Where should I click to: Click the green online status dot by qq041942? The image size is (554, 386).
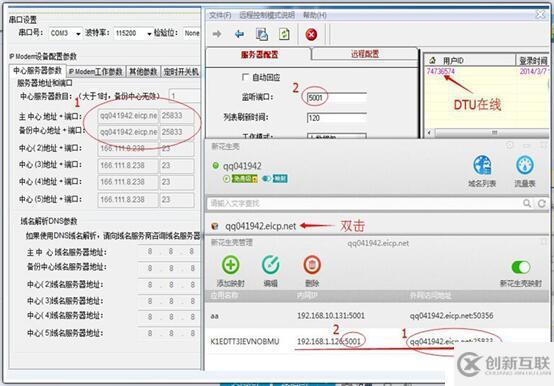215,165
